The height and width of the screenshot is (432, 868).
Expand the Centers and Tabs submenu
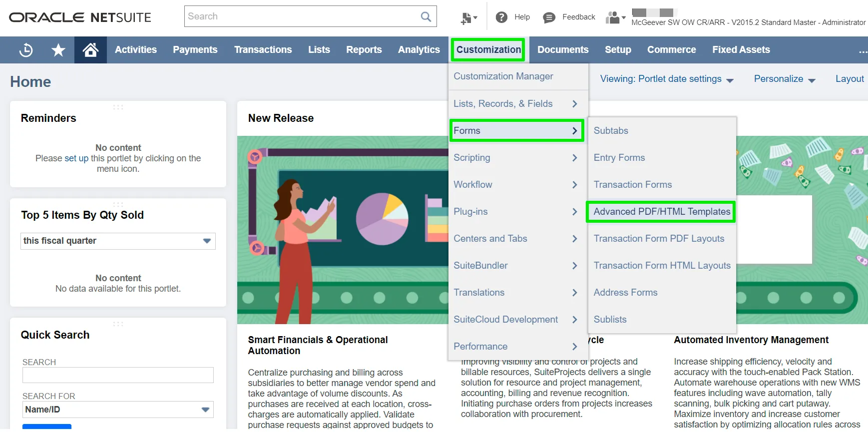518,238
